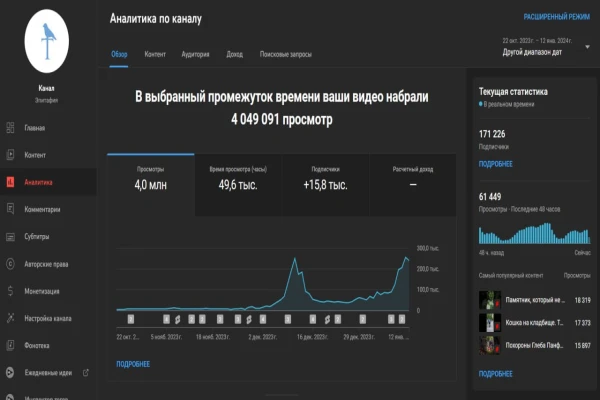The width and height of the screenshot is (600, 400).
Task: Select the Подписчики +15,8 тыс. card
Action: pos(325,185)
